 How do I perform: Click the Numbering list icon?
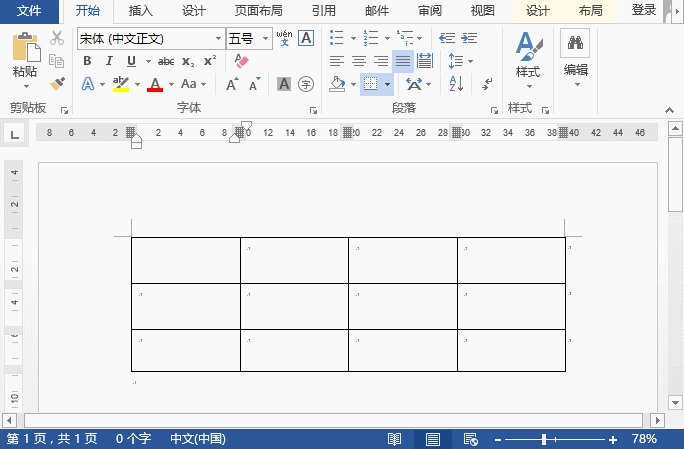pos(371,38)
